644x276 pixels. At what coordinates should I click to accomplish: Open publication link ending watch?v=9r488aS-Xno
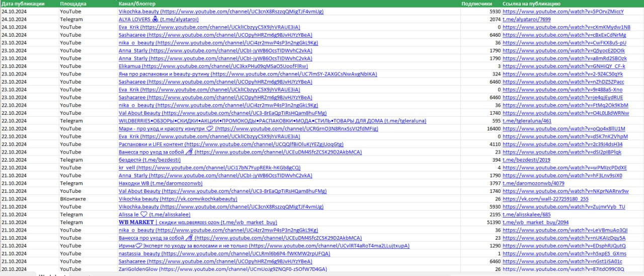point(562,90)
